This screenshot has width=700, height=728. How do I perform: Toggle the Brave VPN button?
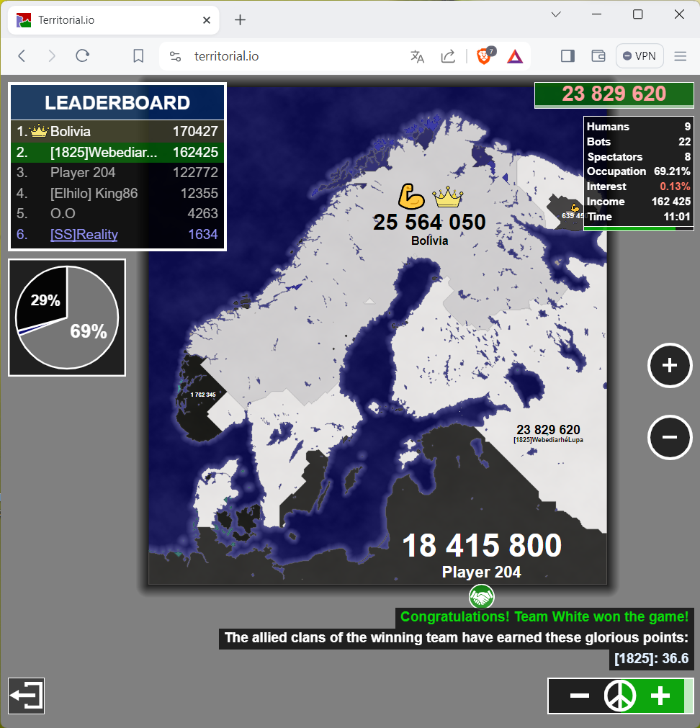point(640,56)
